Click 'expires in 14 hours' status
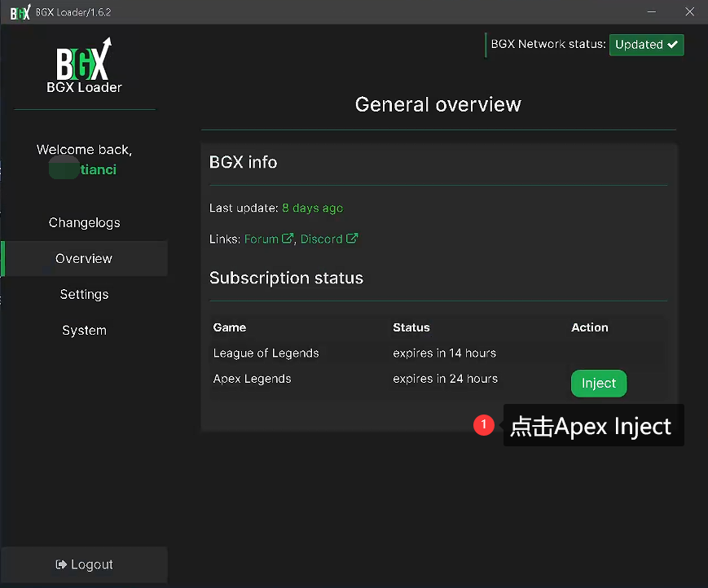The image size is (708, 588). [444, 353]
